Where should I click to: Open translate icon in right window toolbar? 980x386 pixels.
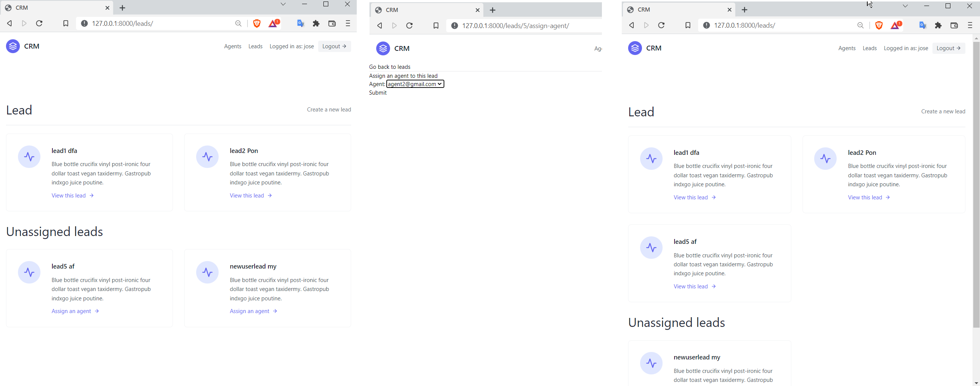pos(923,25)
